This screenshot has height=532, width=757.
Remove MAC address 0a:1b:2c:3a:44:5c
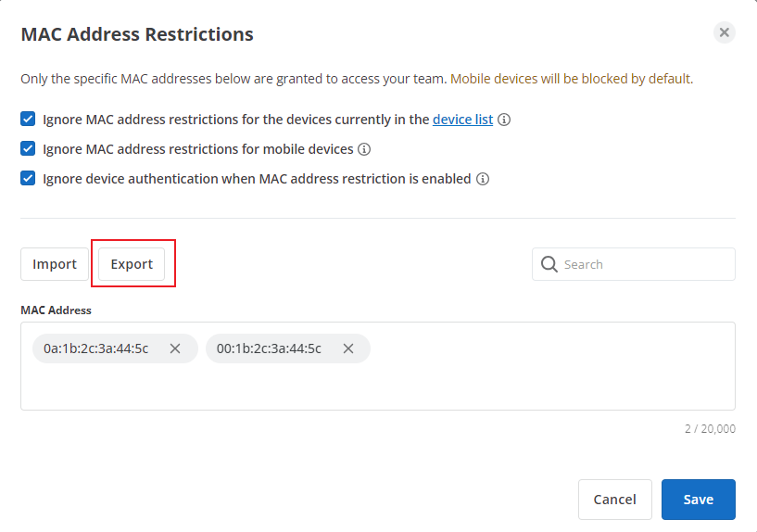coord(175,348)
